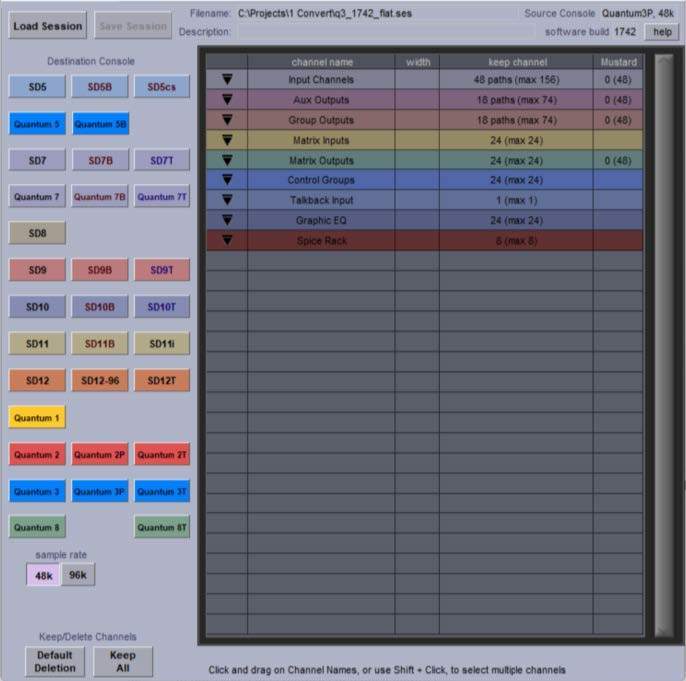Expand the Aux Outputs row arrow
Screen dimensions: 686x681
click(227, 100)
